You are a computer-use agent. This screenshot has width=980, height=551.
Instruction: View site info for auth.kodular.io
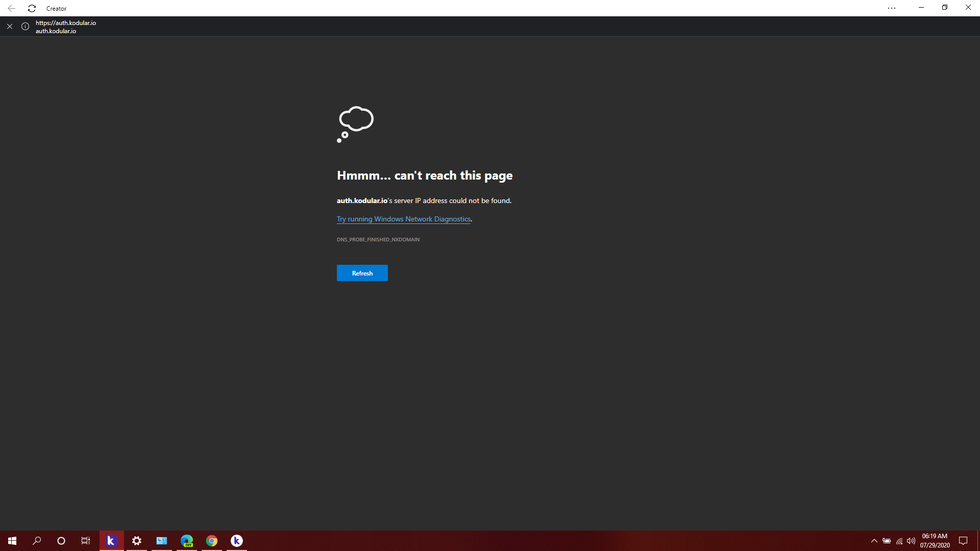coord(25,27)
